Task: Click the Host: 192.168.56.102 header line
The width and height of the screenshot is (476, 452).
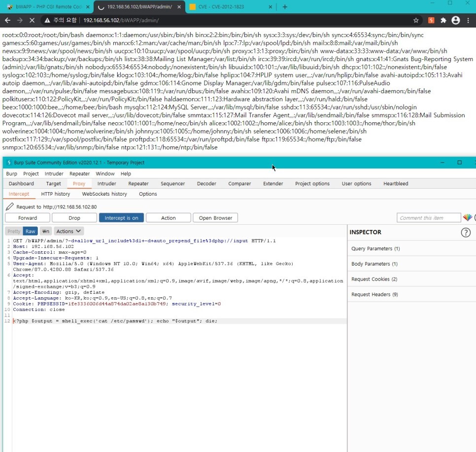Action: [43, 246]
